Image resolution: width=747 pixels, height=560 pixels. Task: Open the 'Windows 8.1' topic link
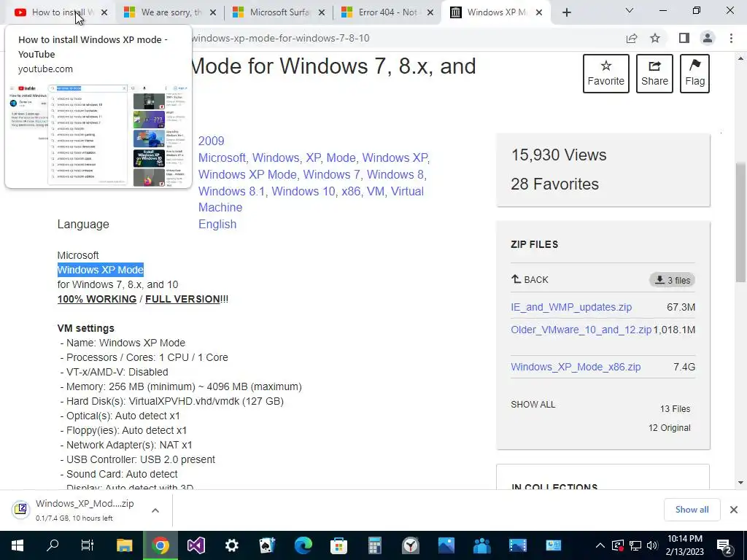coord(231,191)
